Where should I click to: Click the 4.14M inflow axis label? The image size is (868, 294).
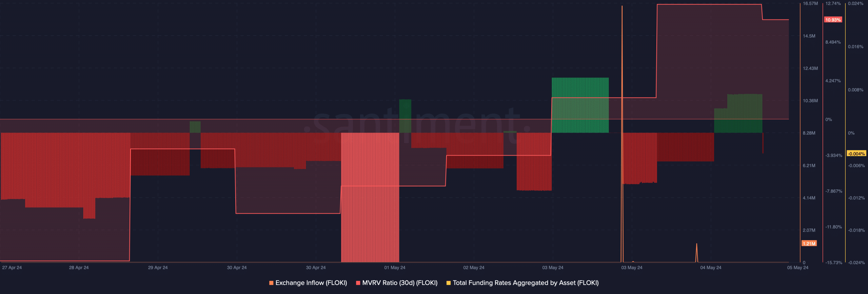809,198
